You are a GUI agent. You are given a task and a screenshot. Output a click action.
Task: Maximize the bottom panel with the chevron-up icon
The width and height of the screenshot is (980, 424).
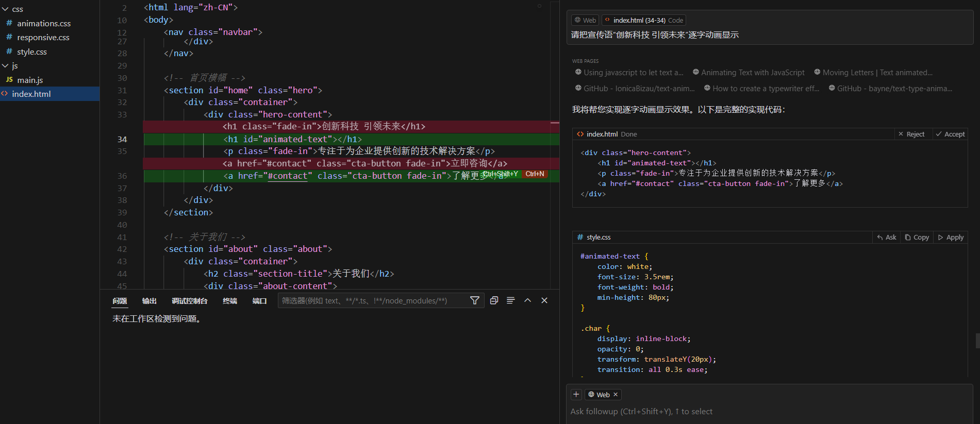(527, 300)
